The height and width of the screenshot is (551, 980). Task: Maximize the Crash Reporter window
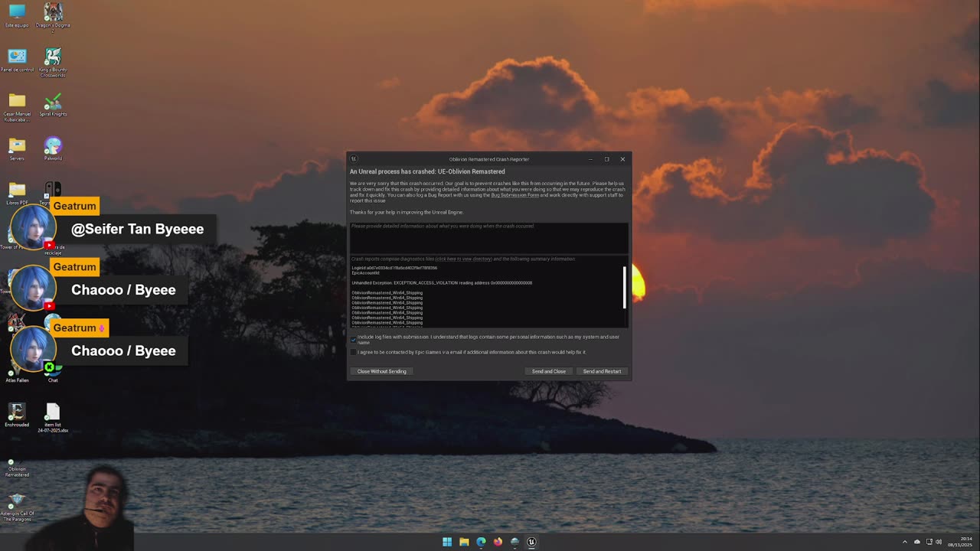pos(606,159)
